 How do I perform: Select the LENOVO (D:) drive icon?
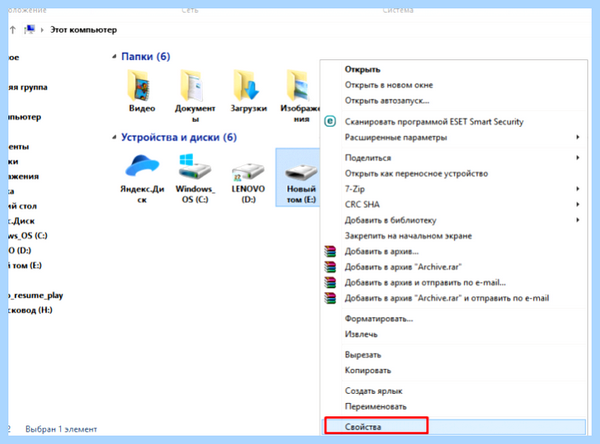[248, 171]
